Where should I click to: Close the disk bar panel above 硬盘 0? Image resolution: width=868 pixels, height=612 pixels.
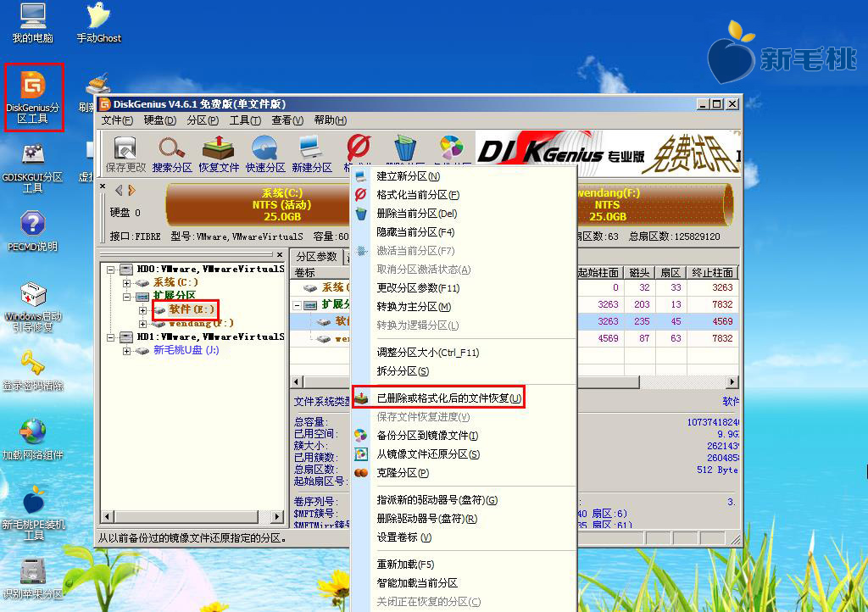coord(103,186)
